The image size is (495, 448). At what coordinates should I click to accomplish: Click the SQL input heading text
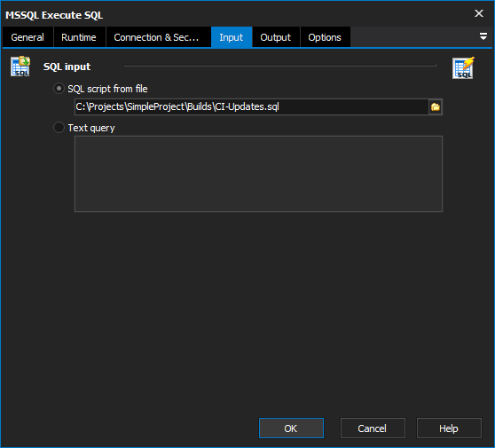pyautogui.click(x=67, y=67)
